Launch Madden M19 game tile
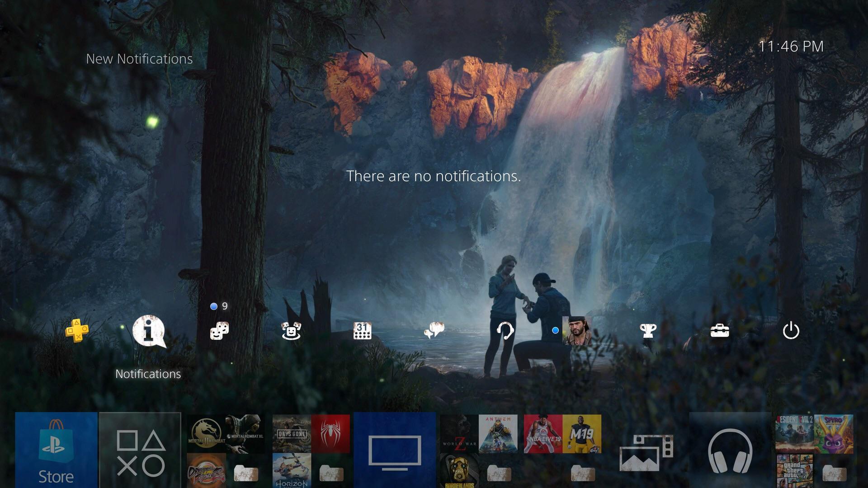Viewport: 868px width, 488px height. (582, 434)
